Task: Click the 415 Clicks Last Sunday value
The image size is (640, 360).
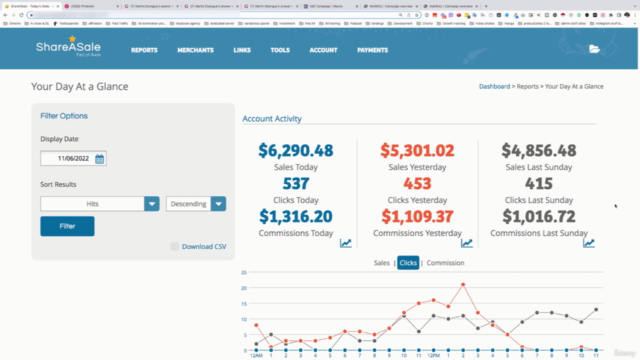Action: [x=539, y=184]
